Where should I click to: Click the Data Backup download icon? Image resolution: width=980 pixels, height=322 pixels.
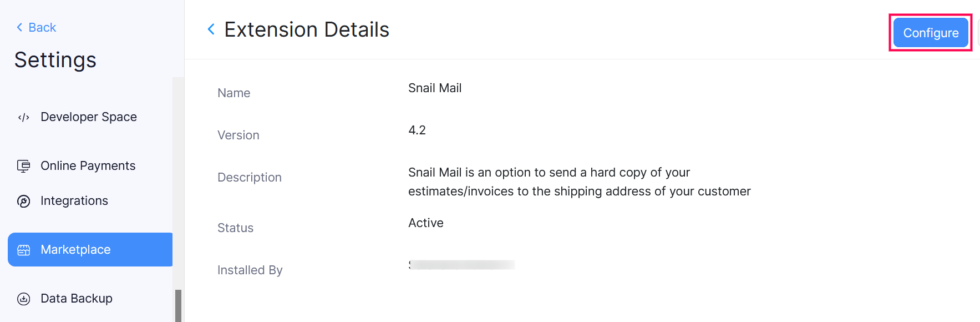coord(23,299)
